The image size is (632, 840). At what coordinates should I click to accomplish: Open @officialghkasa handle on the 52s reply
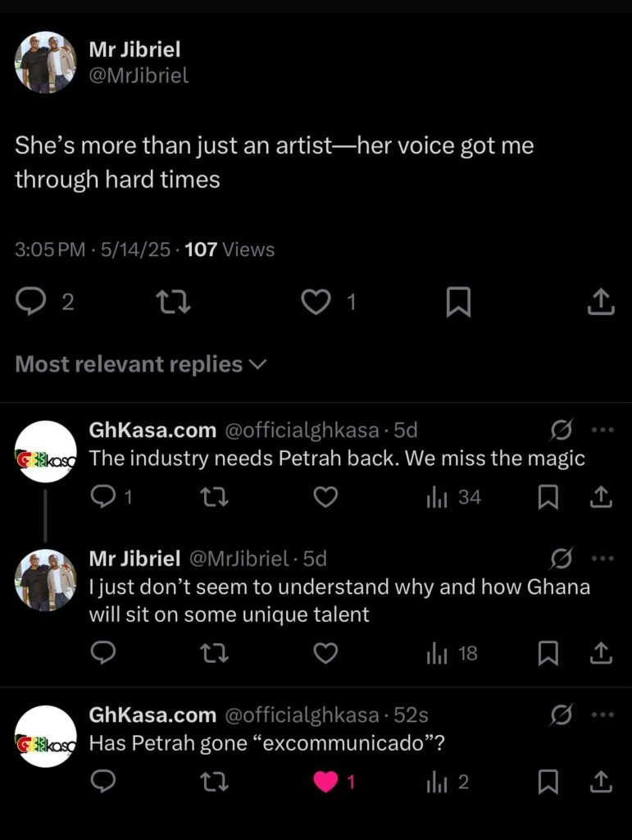tap(302, 715)
